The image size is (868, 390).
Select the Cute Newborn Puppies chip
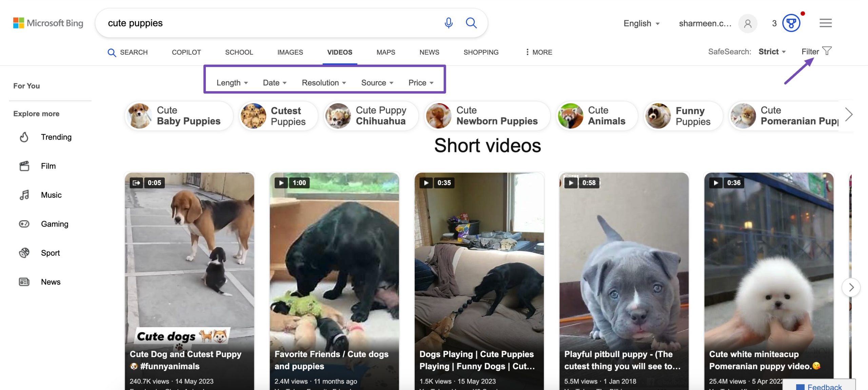(x=487, y=116)
